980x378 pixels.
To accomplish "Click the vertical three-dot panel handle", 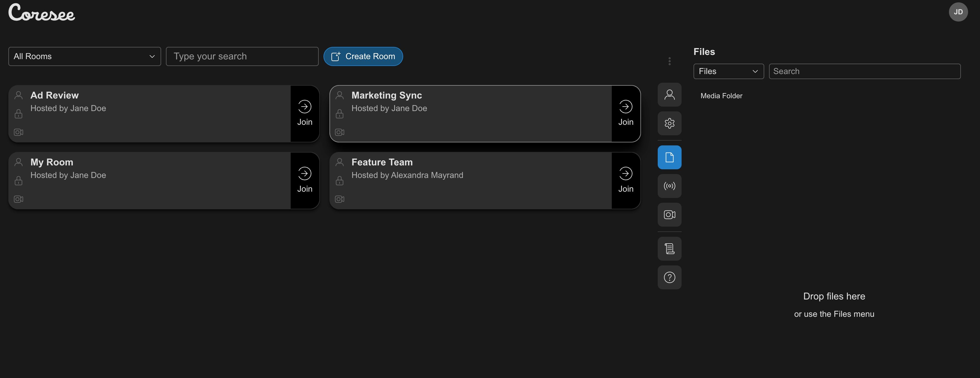I will click(669, 61).
